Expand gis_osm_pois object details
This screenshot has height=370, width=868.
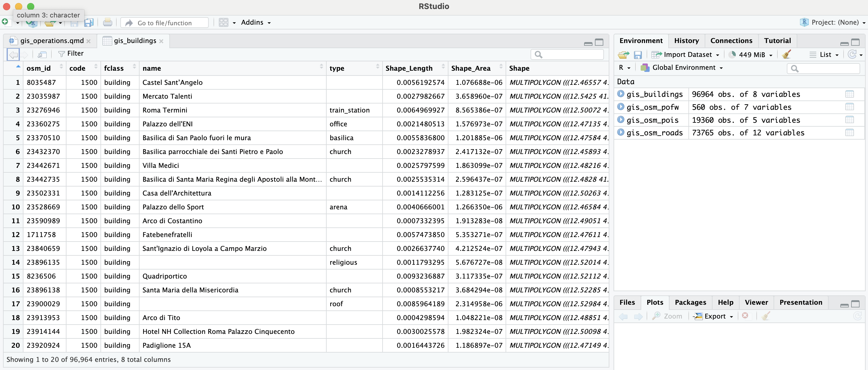pyautogui.click(x=621, y=120)
